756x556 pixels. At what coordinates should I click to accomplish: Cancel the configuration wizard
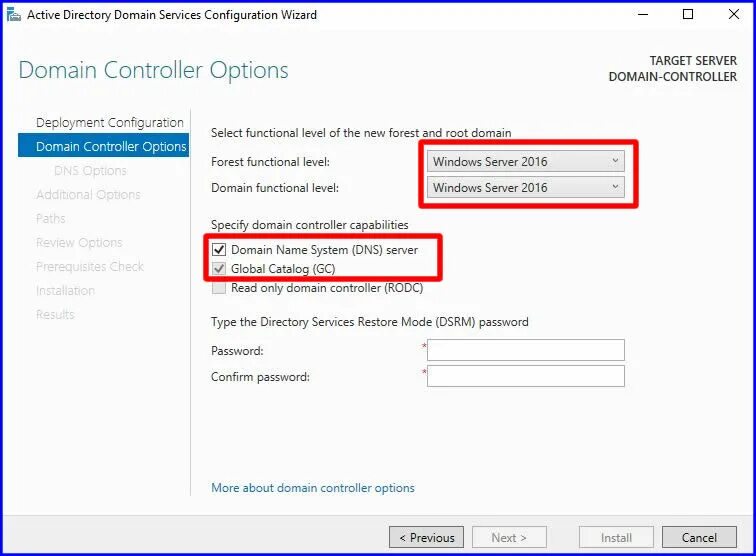tap(699, 537)
